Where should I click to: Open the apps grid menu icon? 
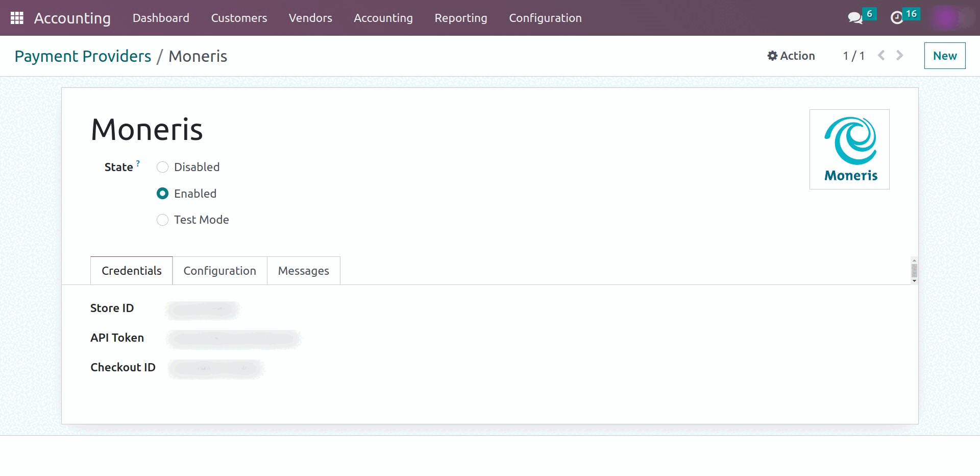coord(17,18)
